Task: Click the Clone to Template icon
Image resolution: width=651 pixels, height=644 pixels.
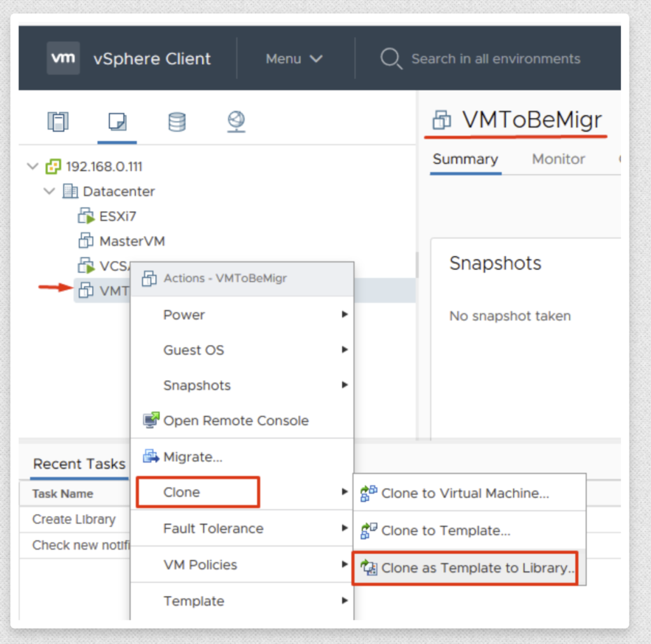Action: (369, 531)
